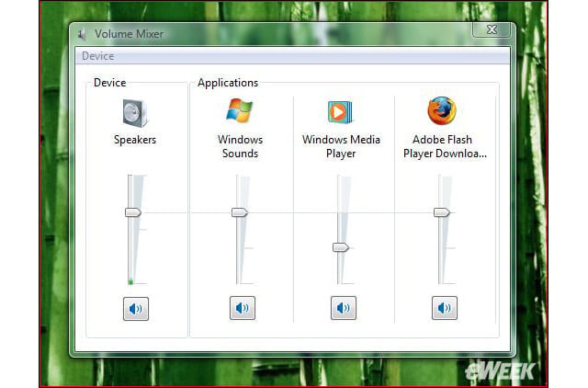Screen dimensions: 588x388
Task: Click the Windows Sounds logo icon
Action: click(239, 110)
